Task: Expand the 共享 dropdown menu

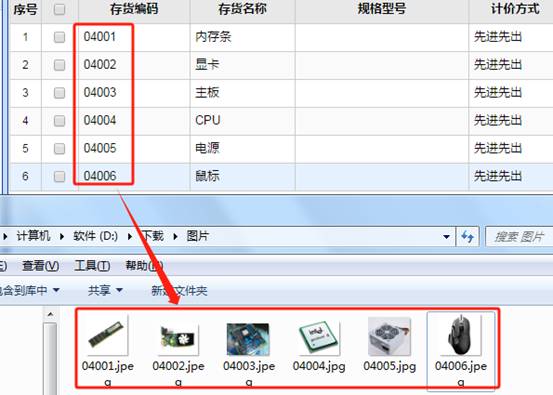Action: (x=105, y=290)
